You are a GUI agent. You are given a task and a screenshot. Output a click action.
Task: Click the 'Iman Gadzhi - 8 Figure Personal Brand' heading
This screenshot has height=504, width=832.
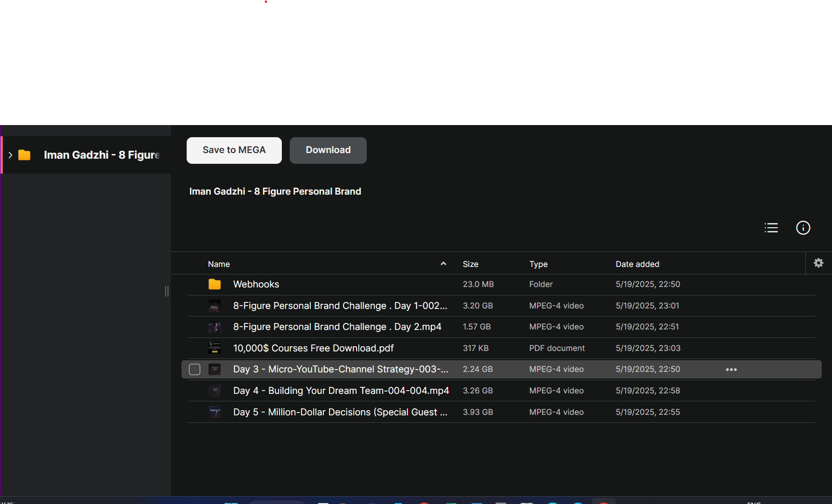point(275,191)
